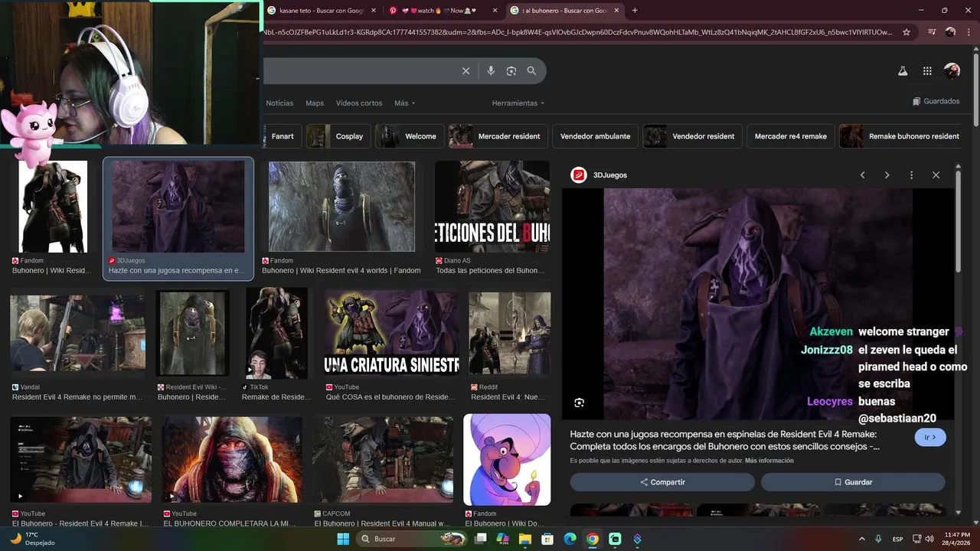Apply the Mercader resident filter chip

[498, 136]
